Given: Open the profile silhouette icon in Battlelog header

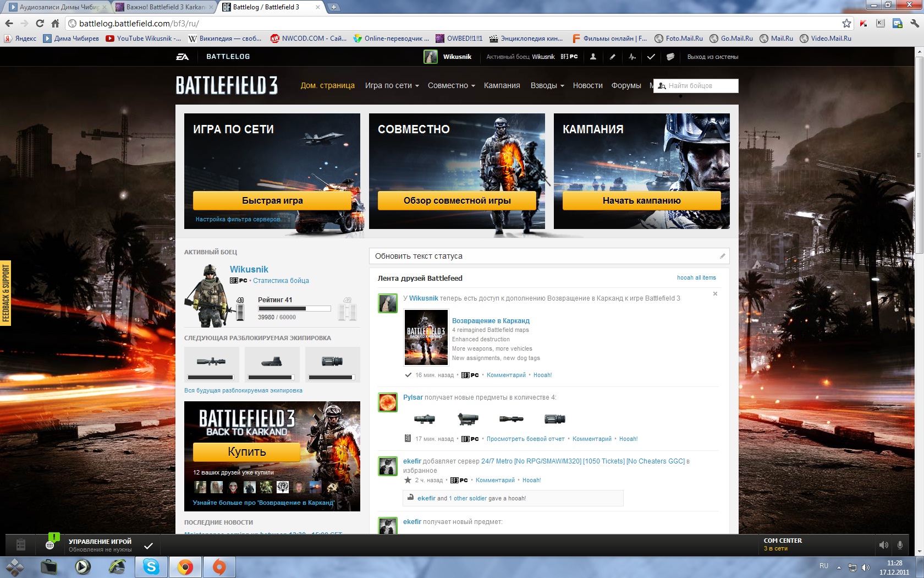Looking at the screenshot, I should 593,57.
